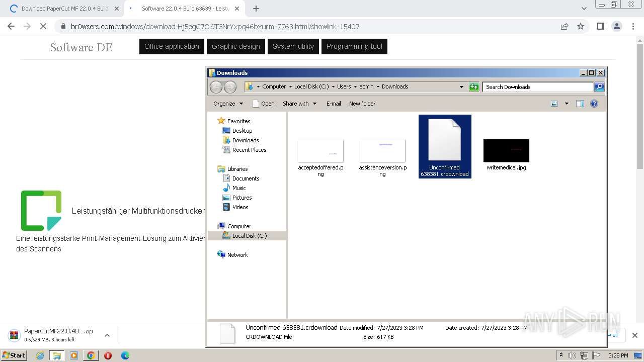Open Chrome three-dot menu
Screen dimensions: 644x362
(x=633, y=26)
